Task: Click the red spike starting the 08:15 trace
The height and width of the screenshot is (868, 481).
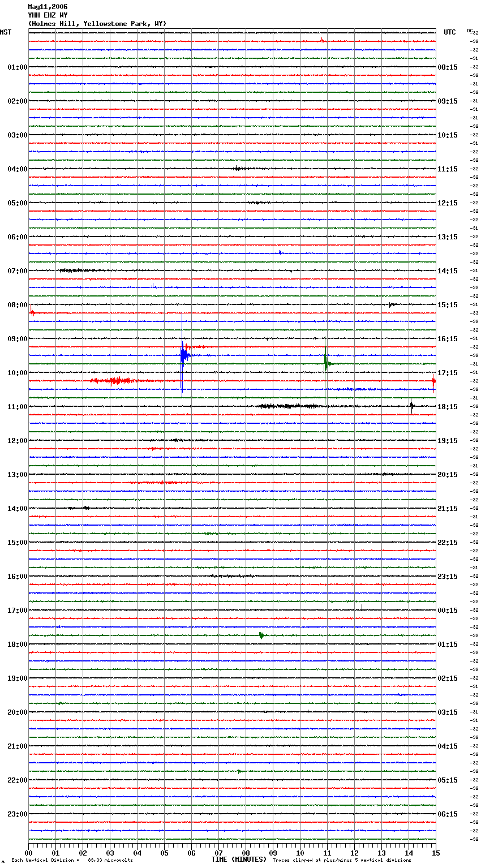Action: pyautogui.click(x=32, y=310)
